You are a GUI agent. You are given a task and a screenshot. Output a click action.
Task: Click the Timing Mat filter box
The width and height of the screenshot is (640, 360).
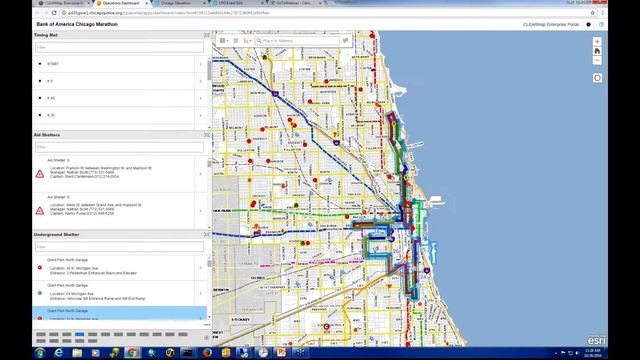119,47
